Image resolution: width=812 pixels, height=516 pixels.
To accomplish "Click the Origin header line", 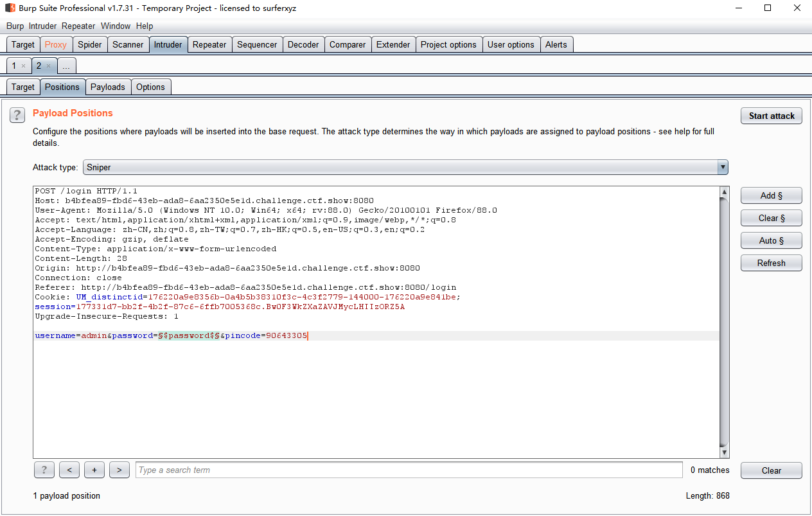I will [x=227, y=268].
